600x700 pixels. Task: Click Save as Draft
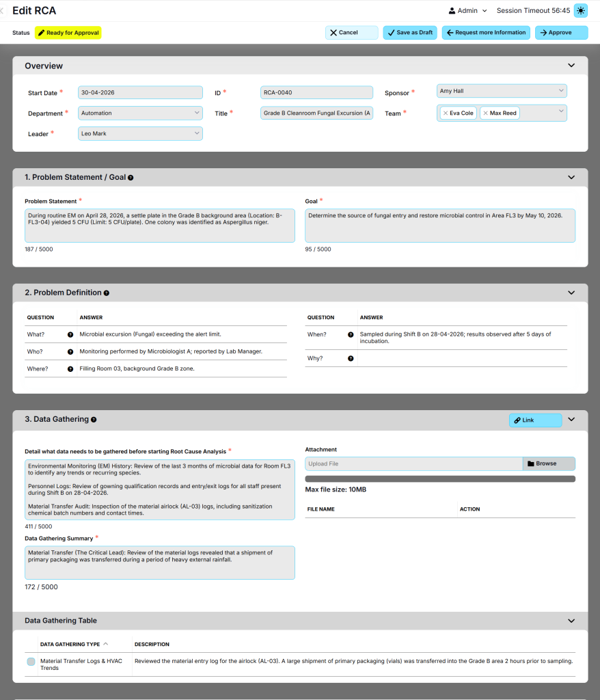(x=410, y=33)
